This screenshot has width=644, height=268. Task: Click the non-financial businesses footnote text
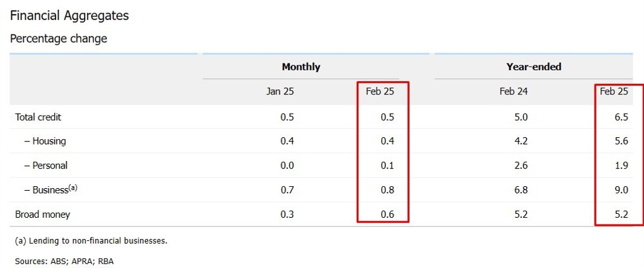click(x=91, y=241)
